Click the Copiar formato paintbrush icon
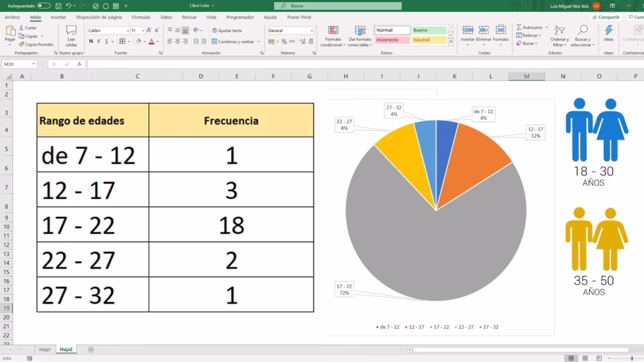The width and height of the screenshot is (644, 362). (x=21, y=45)
